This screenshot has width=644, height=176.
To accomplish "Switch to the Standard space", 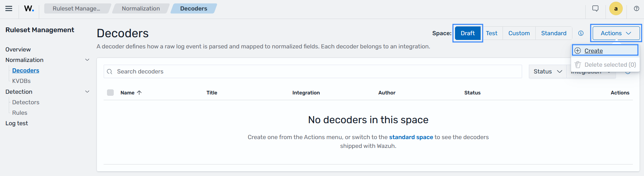I will [x=554, y=33].
